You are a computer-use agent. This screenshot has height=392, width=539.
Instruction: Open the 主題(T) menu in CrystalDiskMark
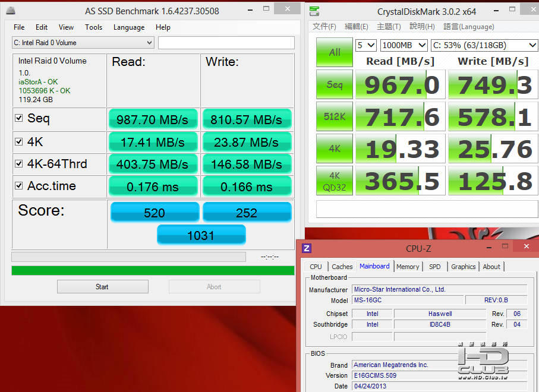pyautogui.click(x=389, y=27)
